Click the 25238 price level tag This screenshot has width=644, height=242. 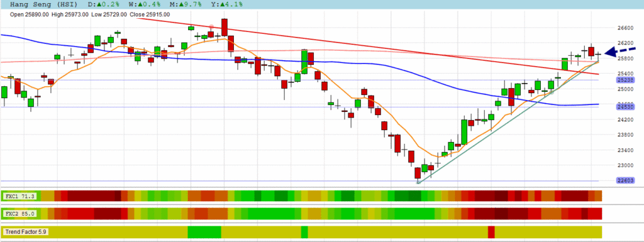coord(625,80)
